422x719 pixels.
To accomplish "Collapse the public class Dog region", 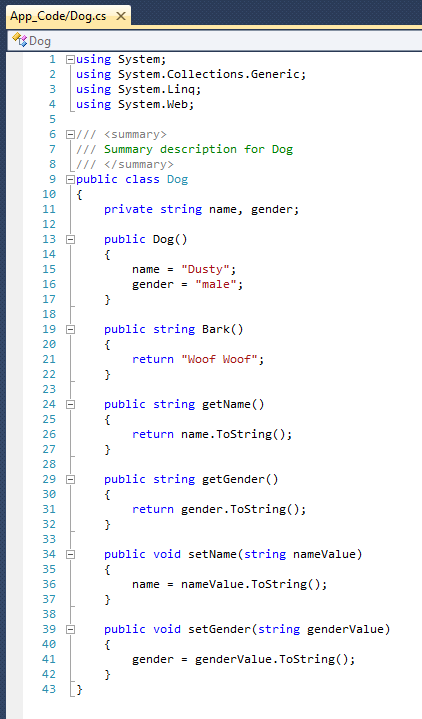I will [x=70, y=179].
